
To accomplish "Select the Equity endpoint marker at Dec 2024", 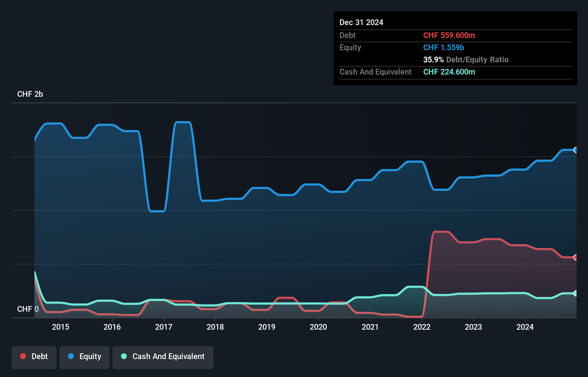I will point(575,150).
